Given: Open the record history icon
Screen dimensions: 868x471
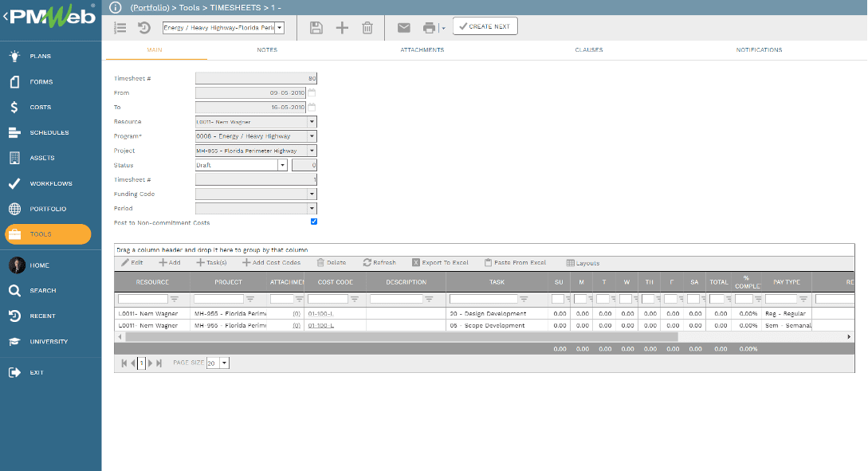Looking at the screenshot, I should pos(142,26).
